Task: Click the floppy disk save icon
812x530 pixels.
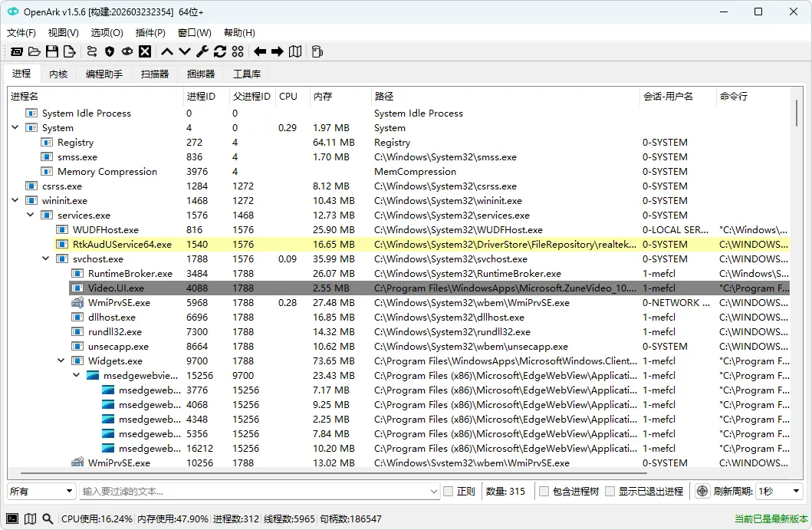Action: pos(52,51)
